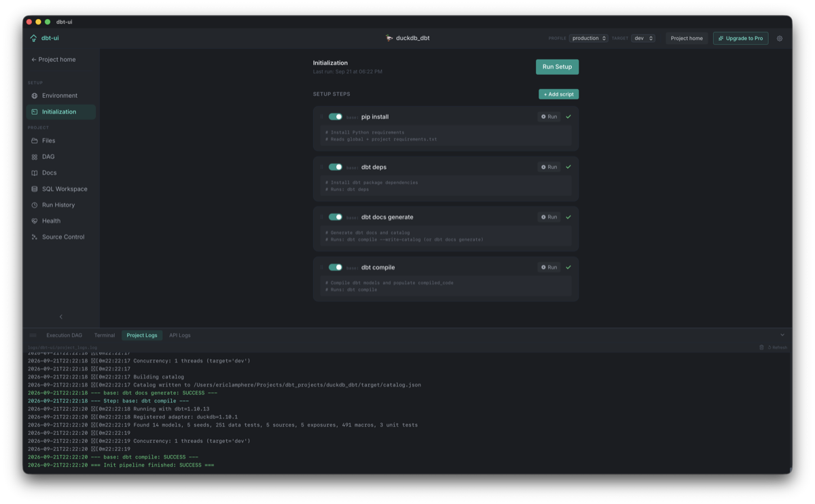Click the green checkmark on dbt docs generate
This screenshot has width=815, height=504.
coord(568,217)
